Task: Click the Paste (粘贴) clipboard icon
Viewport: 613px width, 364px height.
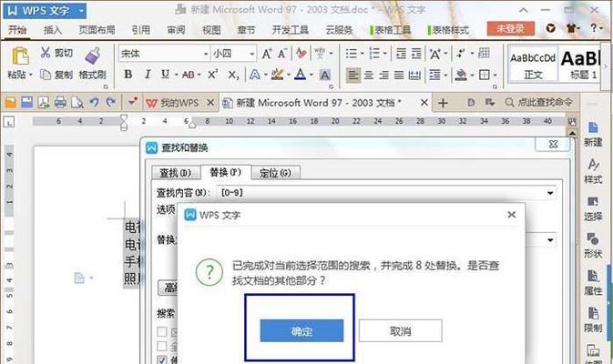Action: click(x=20, y=56)
